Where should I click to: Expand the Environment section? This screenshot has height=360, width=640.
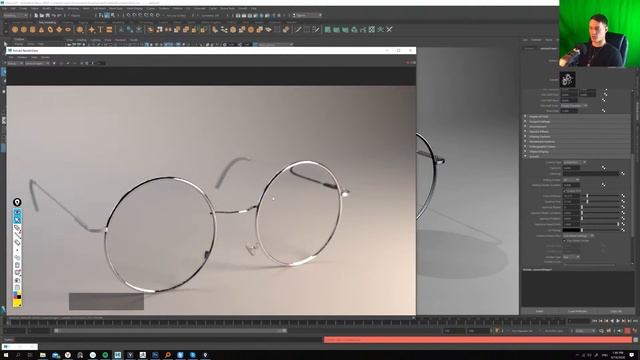pyautogui.click(x=577, y=127)
